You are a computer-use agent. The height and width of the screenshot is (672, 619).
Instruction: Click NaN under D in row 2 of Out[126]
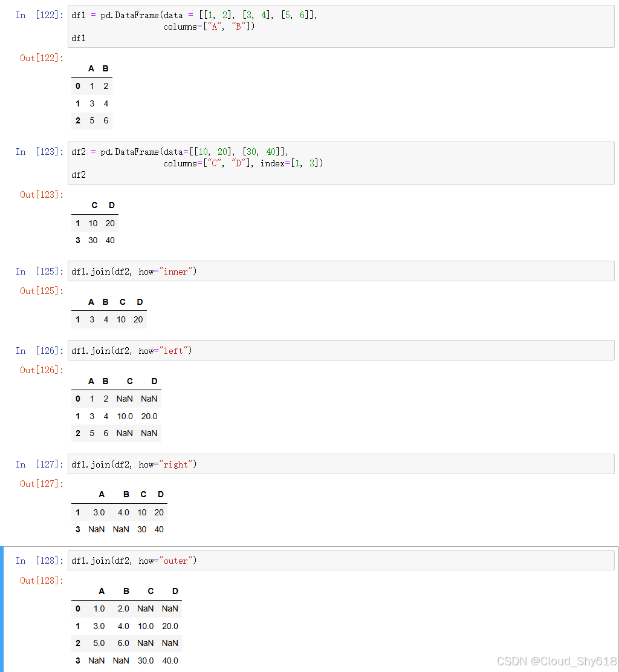(149, 433)
